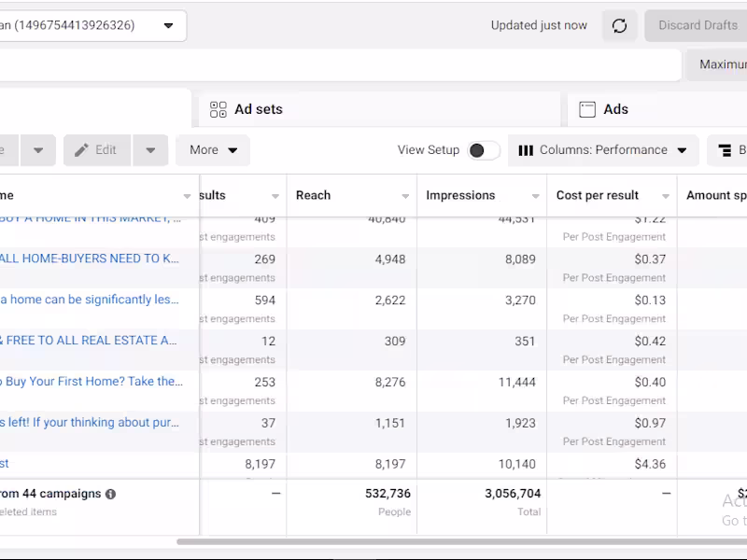Click the Ad sets grid icon
747x560 pixels.
[x=218, y=109]
